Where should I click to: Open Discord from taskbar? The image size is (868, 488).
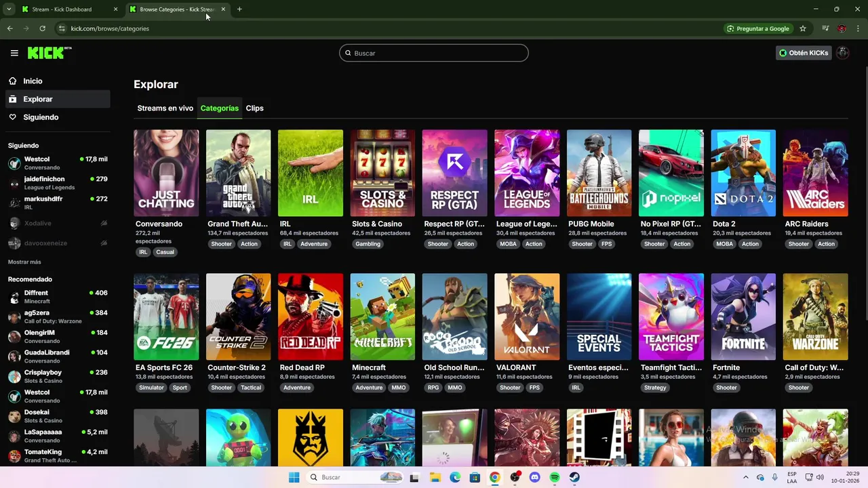tap(534, 477)
